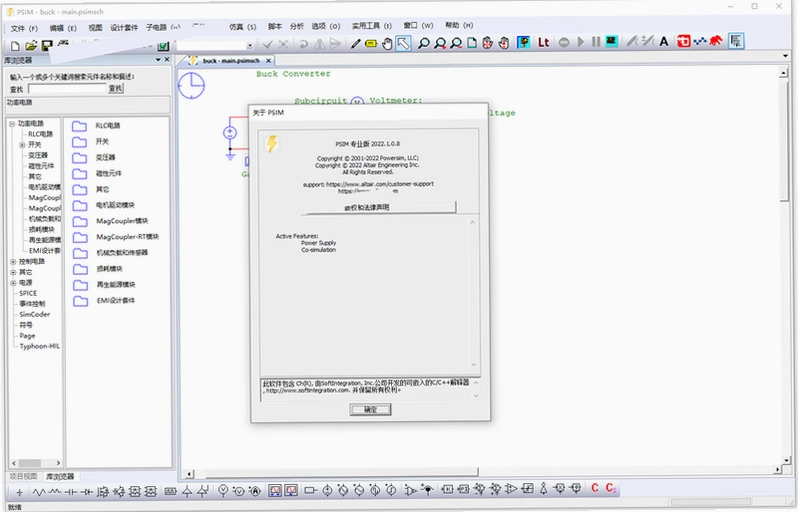798x512 pixels.
Task: Click the first magnifier zoom icon
Action: tap(423, 43)
